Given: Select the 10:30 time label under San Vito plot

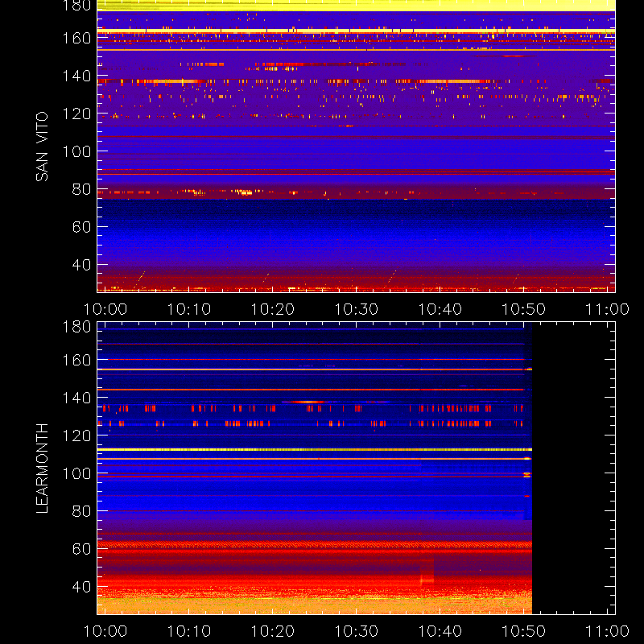Looking at the screenshot, I should [357, 309].
